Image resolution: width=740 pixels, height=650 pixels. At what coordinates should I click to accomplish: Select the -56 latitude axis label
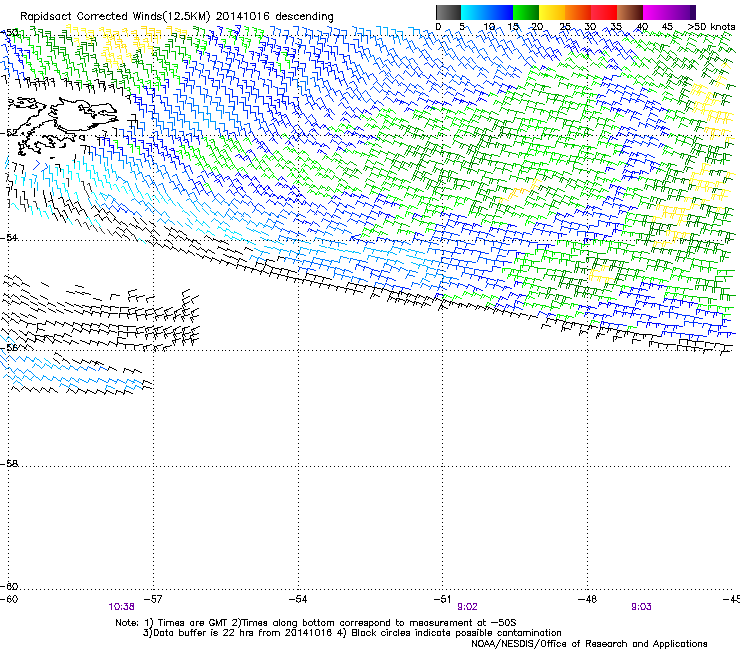tap(9, 347)
